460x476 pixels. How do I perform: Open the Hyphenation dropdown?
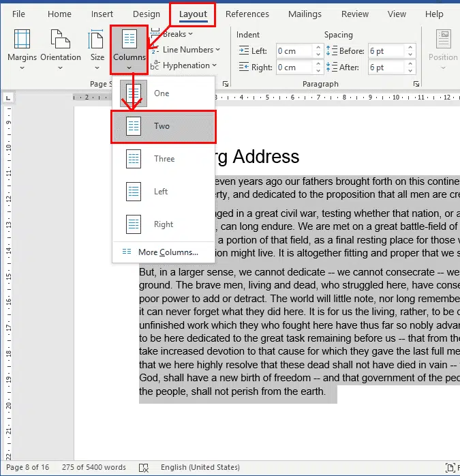click(185, 65)
